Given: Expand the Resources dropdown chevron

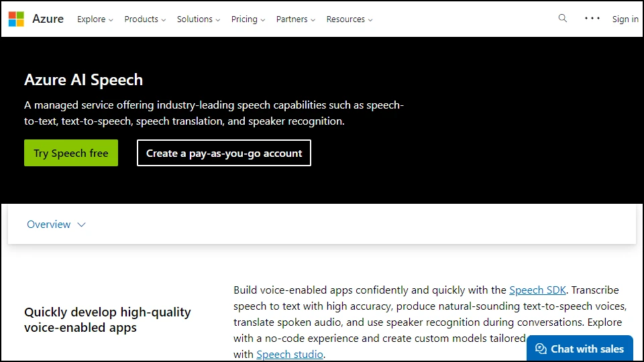Looking at the screenshot, I should [x=370, y=19].
